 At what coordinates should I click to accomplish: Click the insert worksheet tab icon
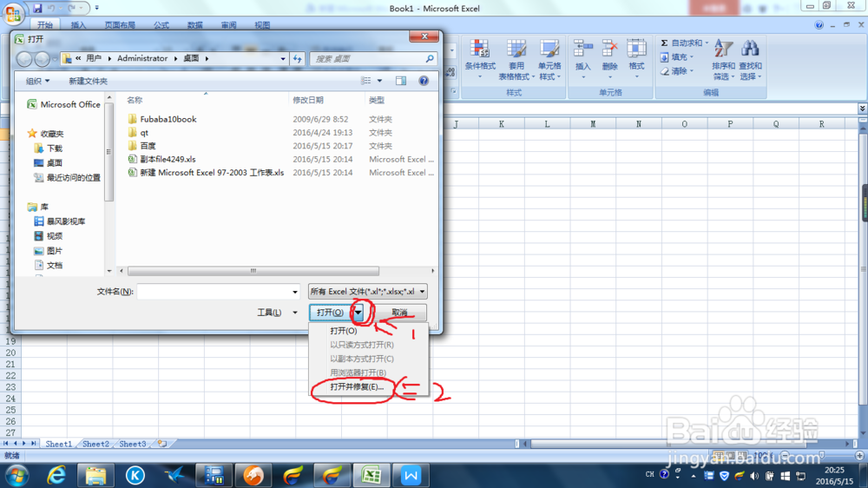tap(162, 444)
